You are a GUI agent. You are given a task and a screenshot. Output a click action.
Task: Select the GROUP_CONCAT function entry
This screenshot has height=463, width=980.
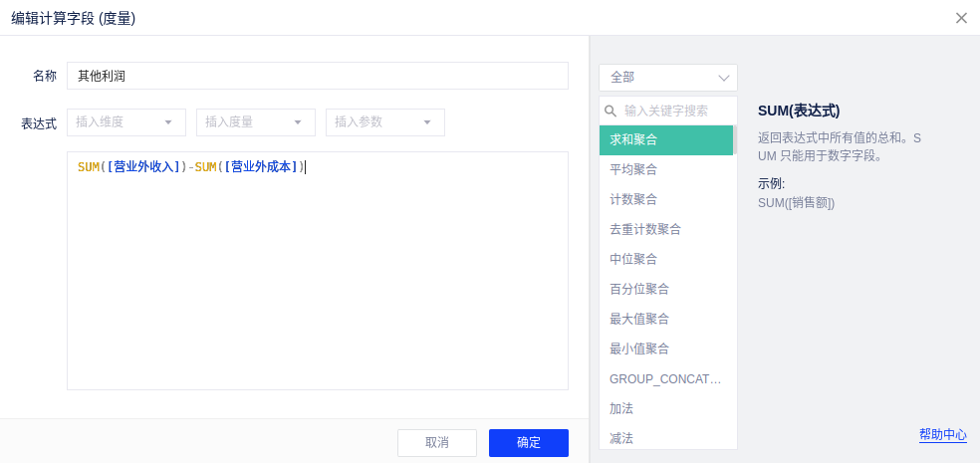click(x=665, y=379)
